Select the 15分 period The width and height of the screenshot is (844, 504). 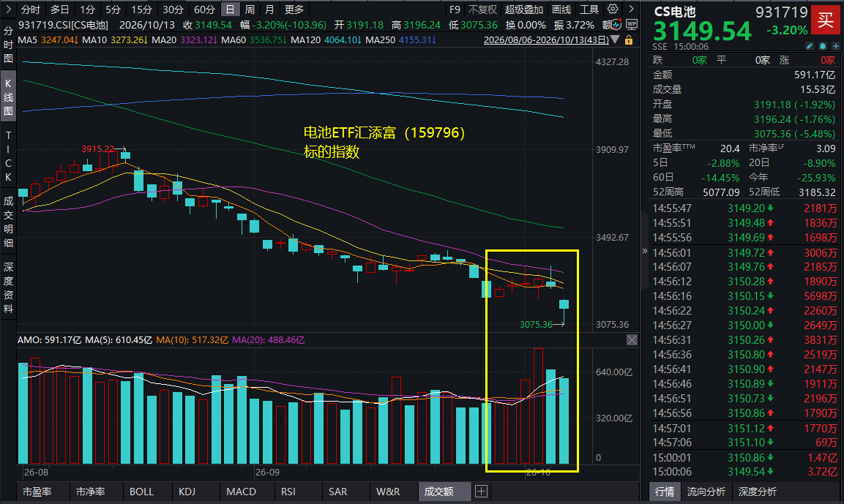tap(141, 10)
